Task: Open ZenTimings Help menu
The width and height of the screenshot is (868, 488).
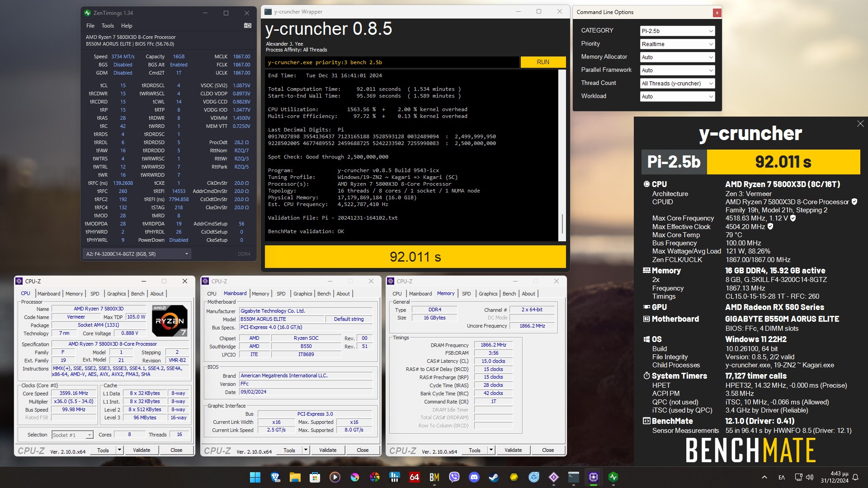Action: click(127, 26)
